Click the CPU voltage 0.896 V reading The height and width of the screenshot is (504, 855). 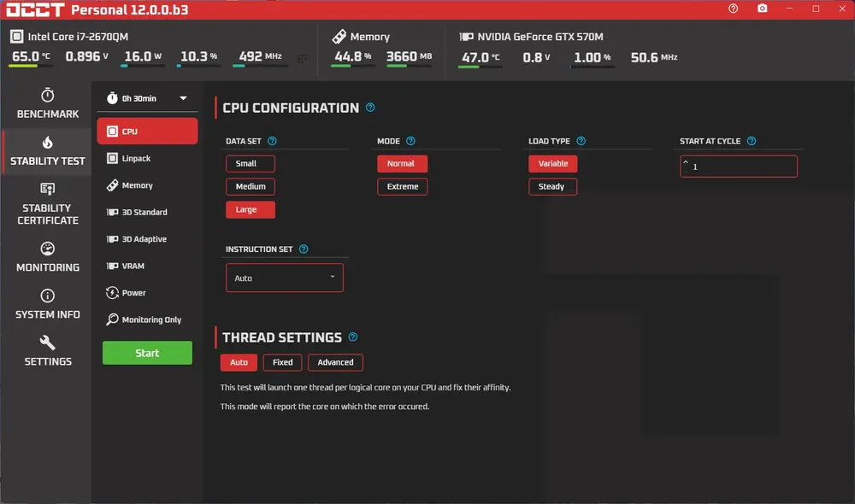click(x=86, y=56)
